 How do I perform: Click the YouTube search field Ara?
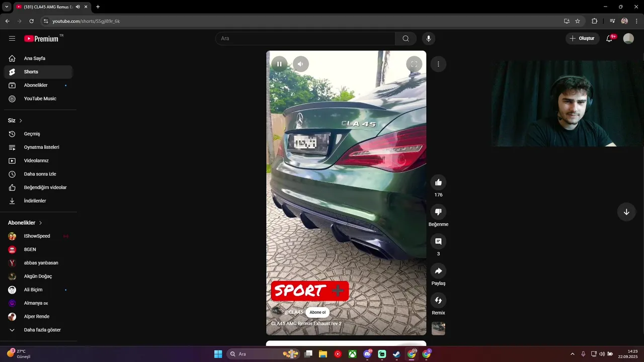[305, 38]
